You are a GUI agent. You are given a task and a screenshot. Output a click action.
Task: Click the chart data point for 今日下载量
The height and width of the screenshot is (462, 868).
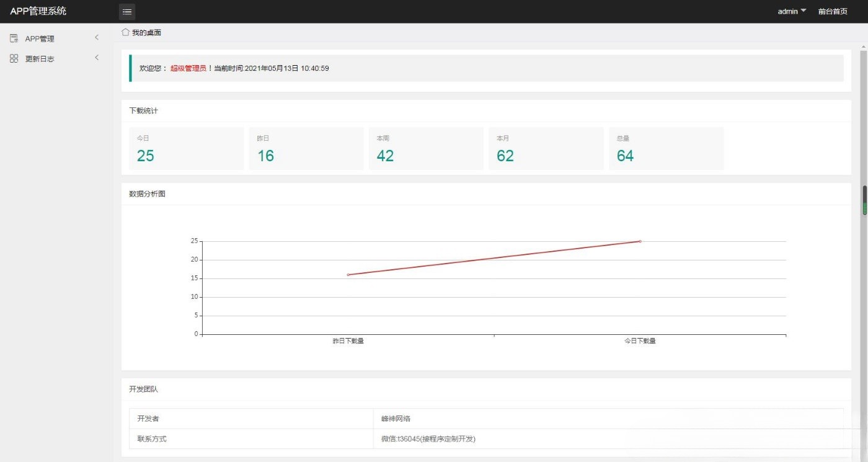click(x=640, y=241)
